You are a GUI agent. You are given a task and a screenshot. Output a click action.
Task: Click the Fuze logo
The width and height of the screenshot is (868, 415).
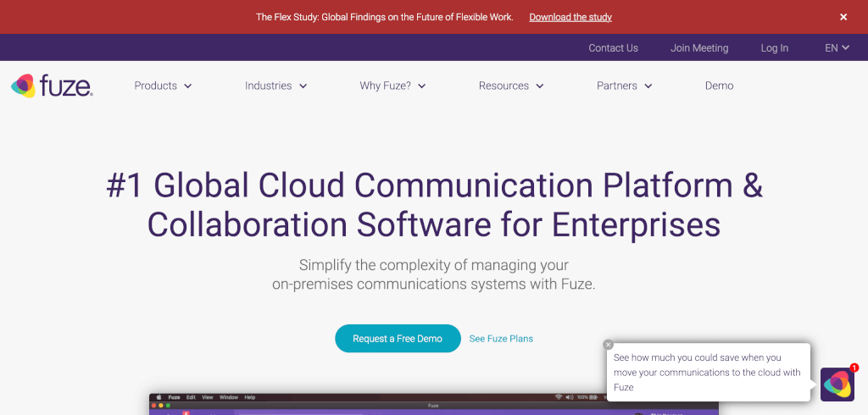coord(52,86)
